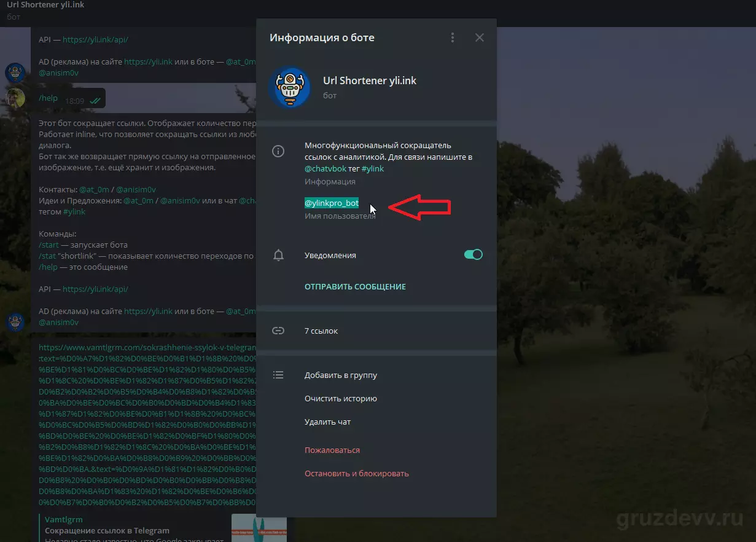Click the #ylink hashtag in description

[373, 168]
